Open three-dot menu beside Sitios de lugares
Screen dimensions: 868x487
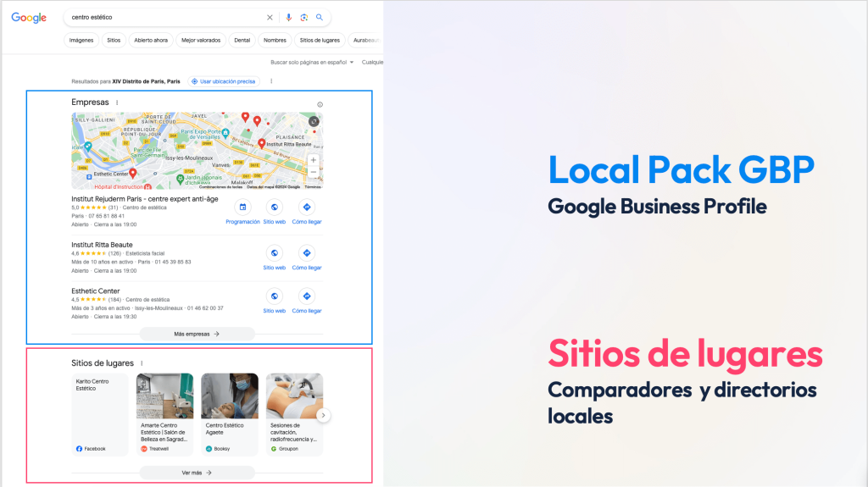tap(142, 363)
